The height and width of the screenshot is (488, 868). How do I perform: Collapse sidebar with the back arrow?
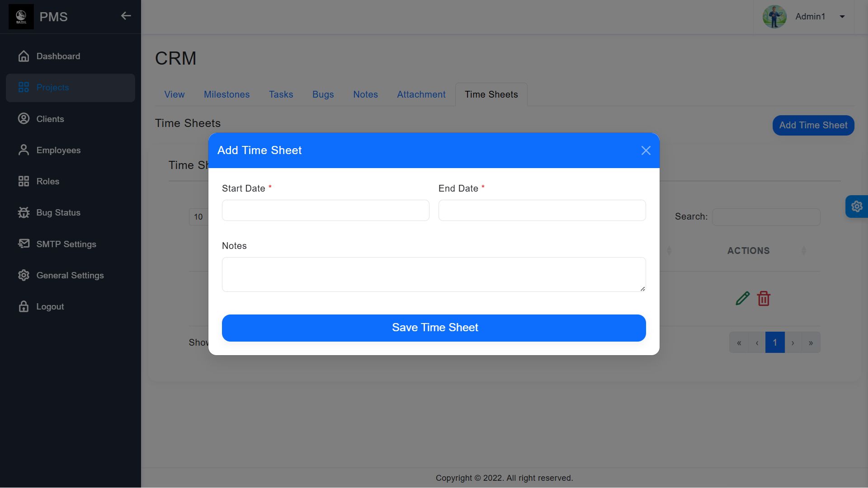(x=126, y=16)
